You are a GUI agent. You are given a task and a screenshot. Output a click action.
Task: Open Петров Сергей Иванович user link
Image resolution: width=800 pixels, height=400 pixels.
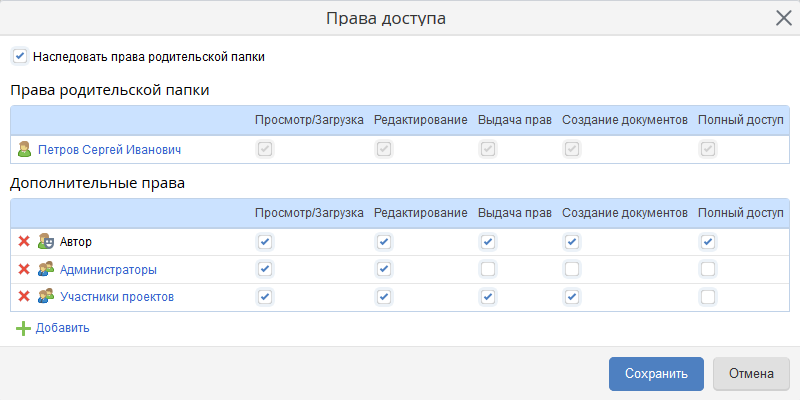tap(109, 150)
